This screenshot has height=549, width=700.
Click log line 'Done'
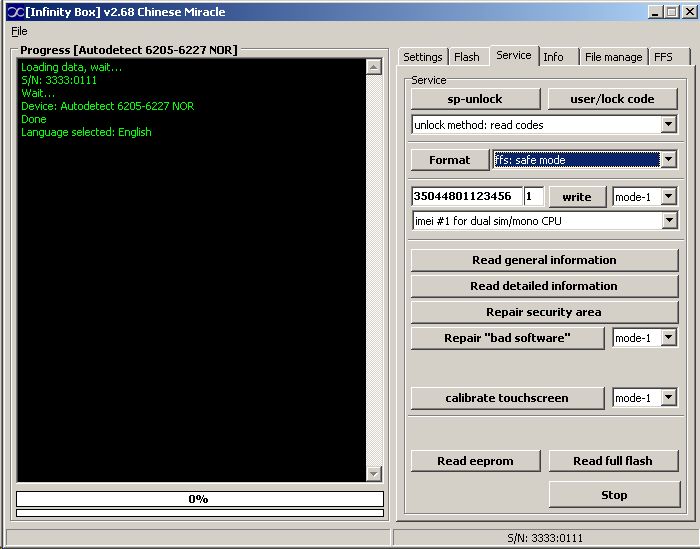pyautogui.click(x=33, y=119)
